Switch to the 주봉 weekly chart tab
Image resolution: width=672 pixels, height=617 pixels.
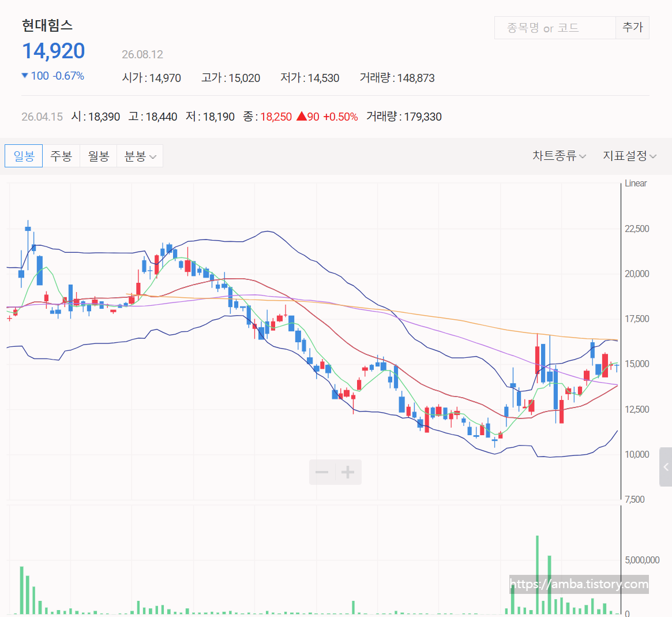click(x=61, y=156)
